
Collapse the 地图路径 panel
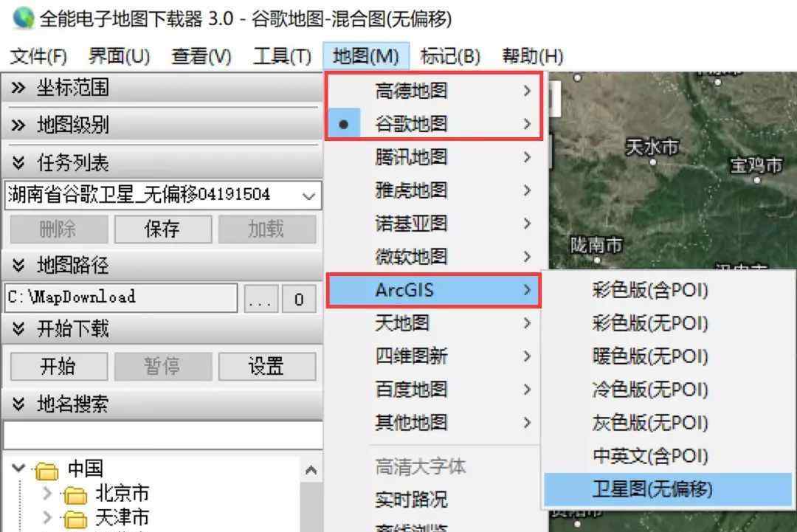coord(18,265)
